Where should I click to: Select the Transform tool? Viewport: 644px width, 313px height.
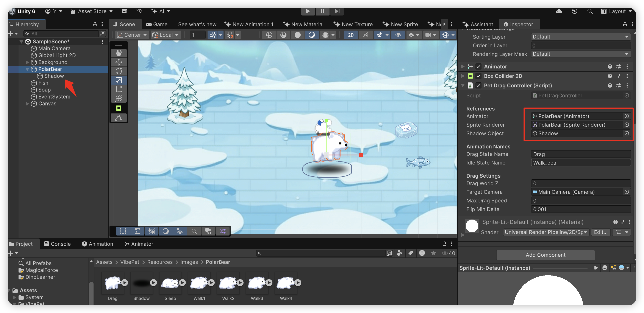(119, 98)
